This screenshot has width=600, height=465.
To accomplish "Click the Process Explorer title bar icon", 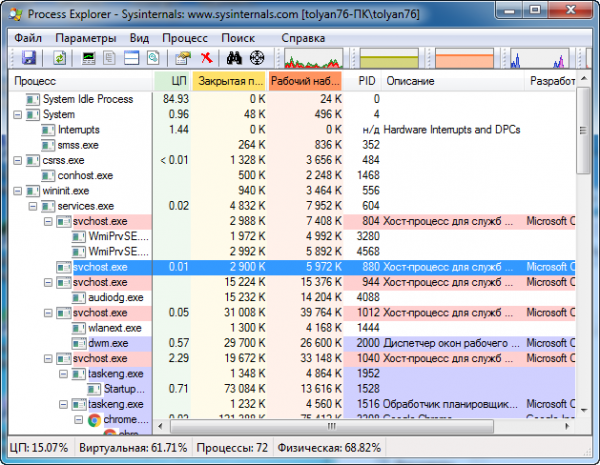I will coord(16,14).
